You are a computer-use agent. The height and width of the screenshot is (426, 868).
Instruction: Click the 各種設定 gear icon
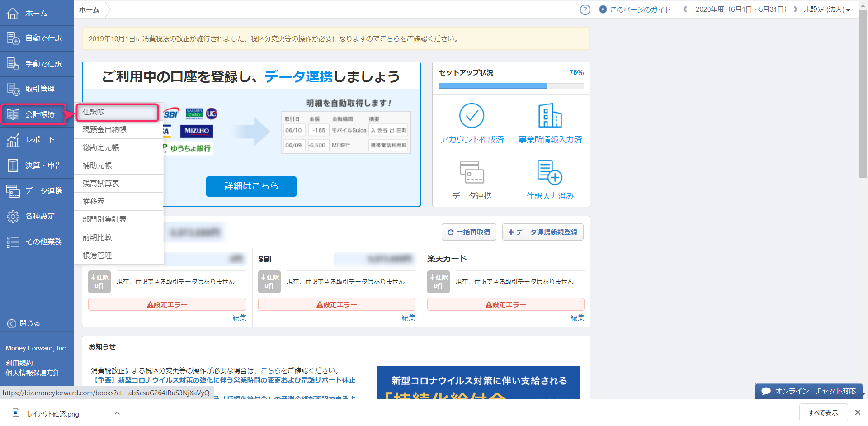click(13, 217)
